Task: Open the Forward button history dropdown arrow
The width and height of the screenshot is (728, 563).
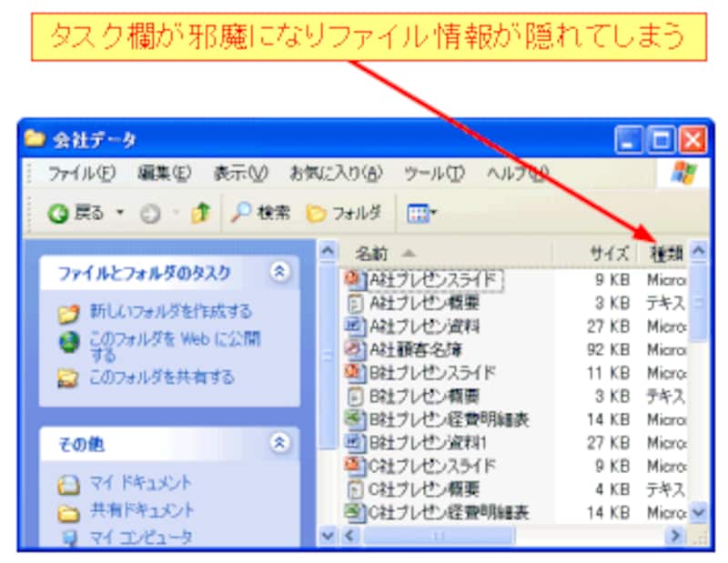Action: (176, 213)
